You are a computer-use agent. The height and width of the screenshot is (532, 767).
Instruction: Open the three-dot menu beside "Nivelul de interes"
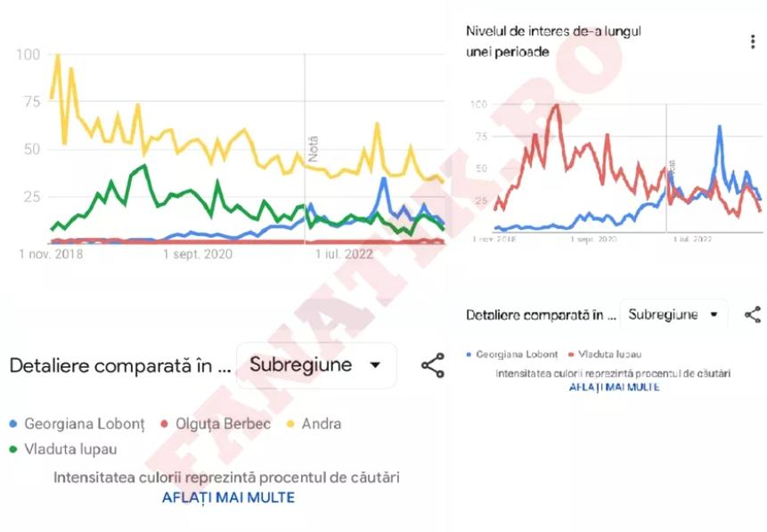[753, 42]
